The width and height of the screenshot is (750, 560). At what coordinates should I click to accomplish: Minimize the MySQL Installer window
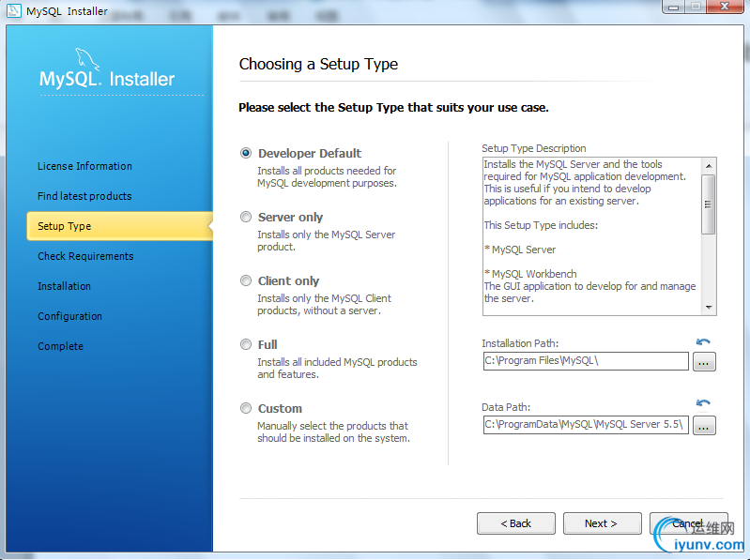pyautogui.click(x=674, y=7)
